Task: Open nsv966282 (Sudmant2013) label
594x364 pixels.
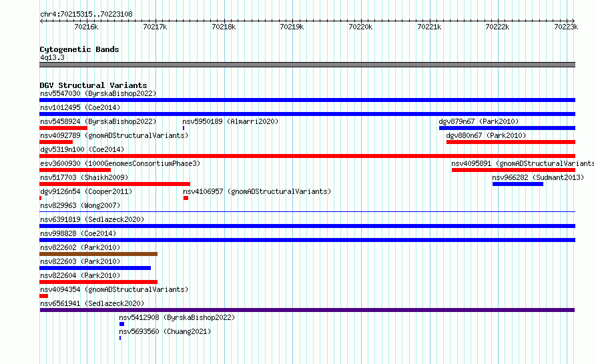Action: (538, 177)
